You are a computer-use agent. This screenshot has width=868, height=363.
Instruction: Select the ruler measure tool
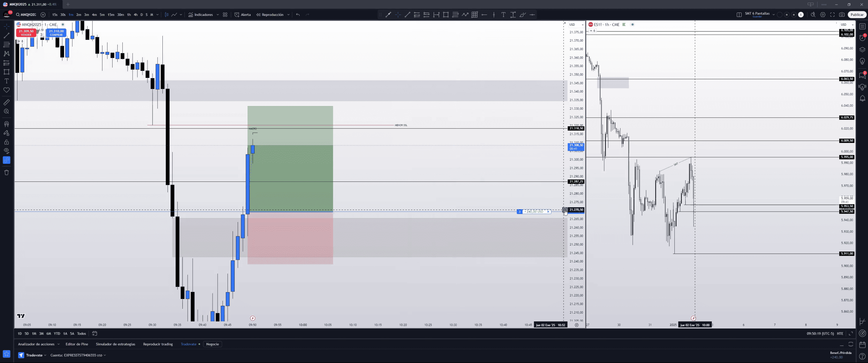click(6, 102)
